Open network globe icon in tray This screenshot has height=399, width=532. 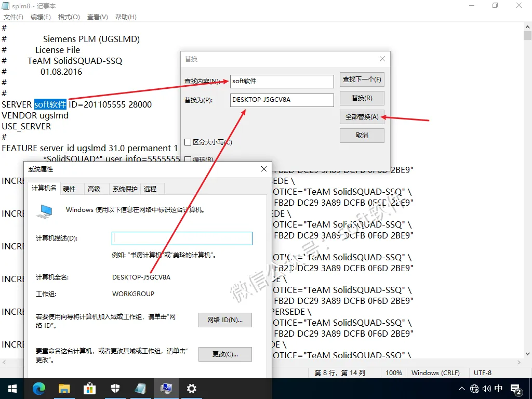click(474, 389)
